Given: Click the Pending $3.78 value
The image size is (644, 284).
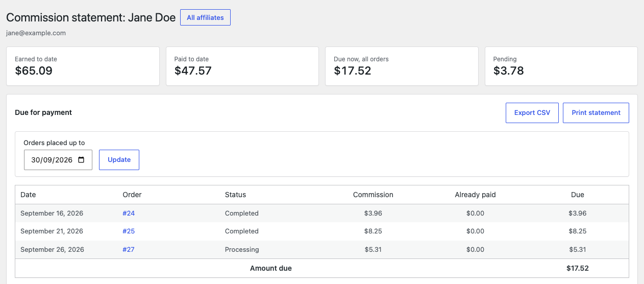Looking at the screenshot, I should (508, 71).
